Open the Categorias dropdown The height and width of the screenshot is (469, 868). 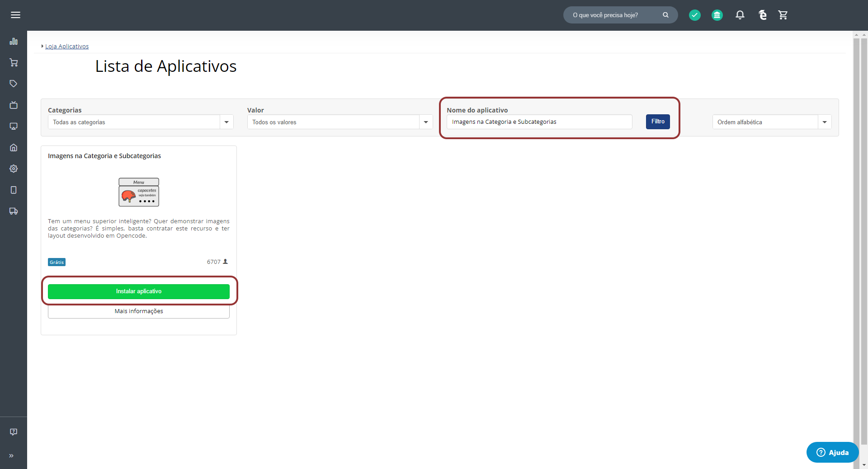click(x=141, y=122)
